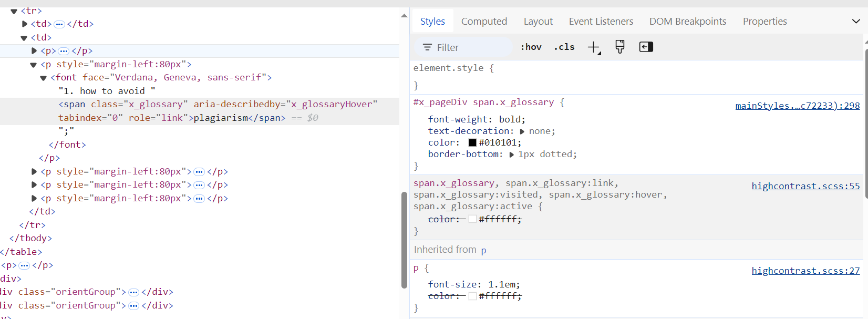This screenshot has height=319, width=868.
Task: Click ellipsis badge in bottom p row
Action: coord(24,265)
